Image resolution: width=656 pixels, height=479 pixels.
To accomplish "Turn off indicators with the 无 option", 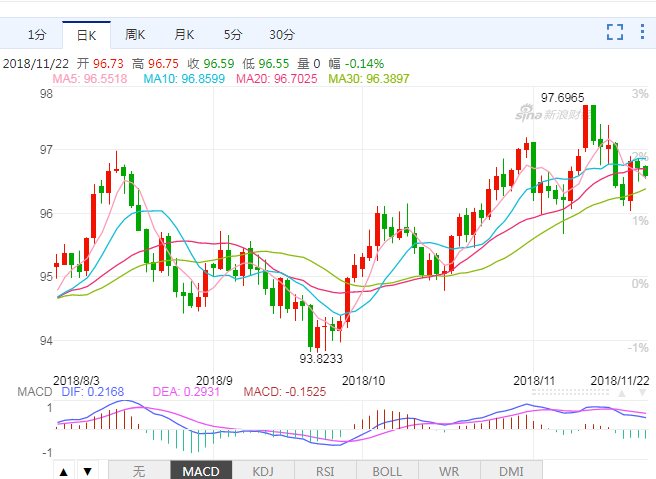I will pos(139,471).
